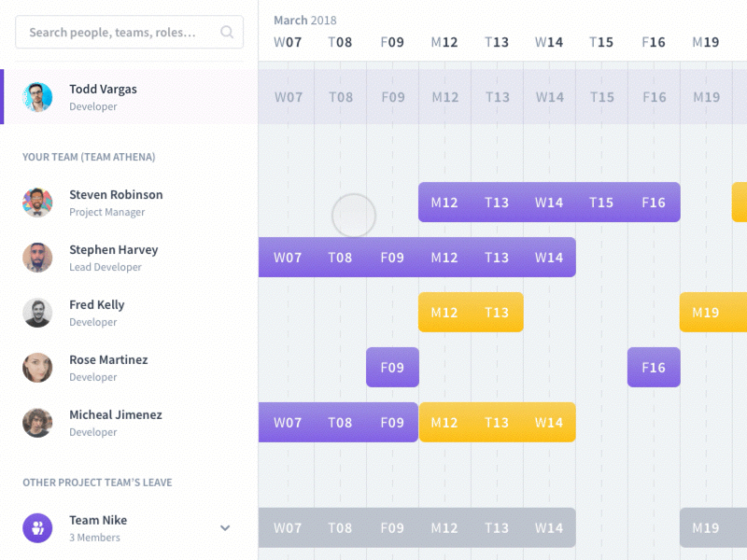
Task: Open Rose Martinez's avatar picture
Action: [x=37, y=368]
